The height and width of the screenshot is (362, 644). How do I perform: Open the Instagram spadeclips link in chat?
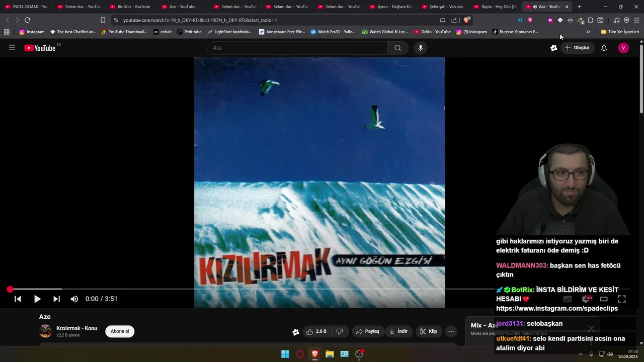click(x=557, y=308)
